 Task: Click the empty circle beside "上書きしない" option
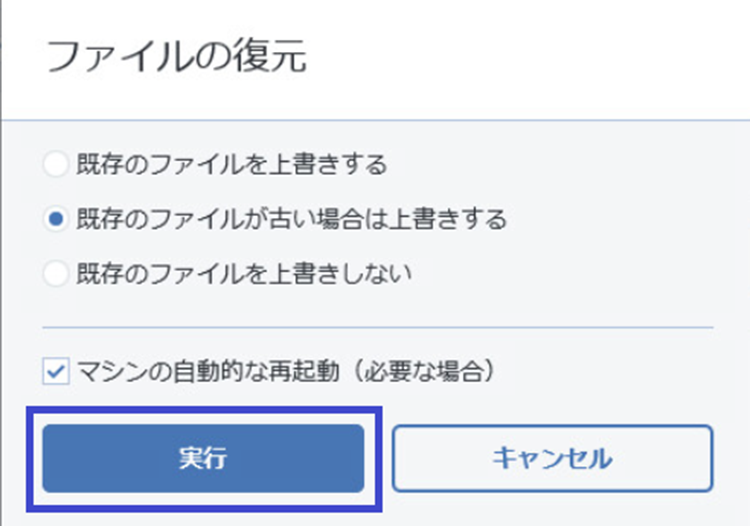coord(56,272)
